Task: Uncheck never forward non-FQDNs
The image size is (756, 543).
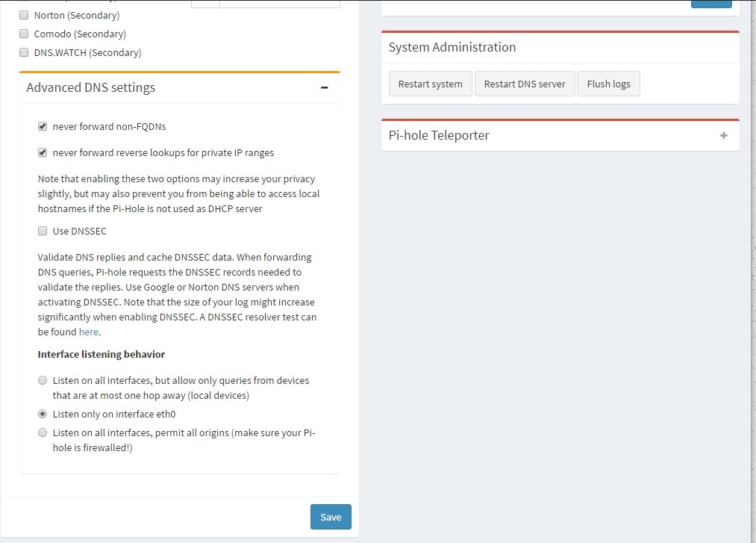Action: point(43,126)
